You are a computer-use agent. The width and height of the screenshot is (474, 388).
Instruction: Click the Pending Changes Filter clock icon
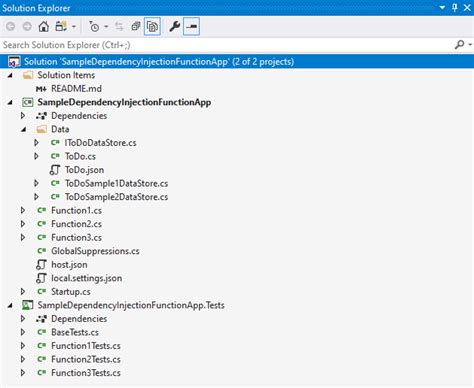94,26
